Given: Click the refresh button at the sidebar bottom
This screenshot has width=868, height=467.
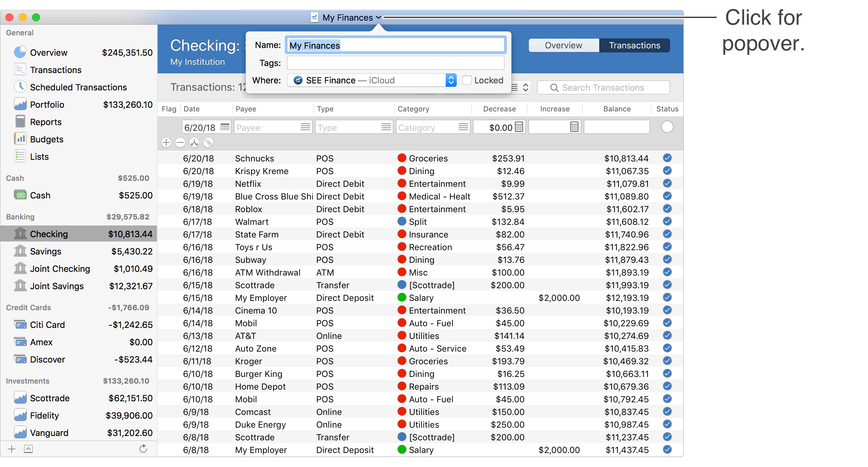Looking at the screenshot, I should 143,449.
